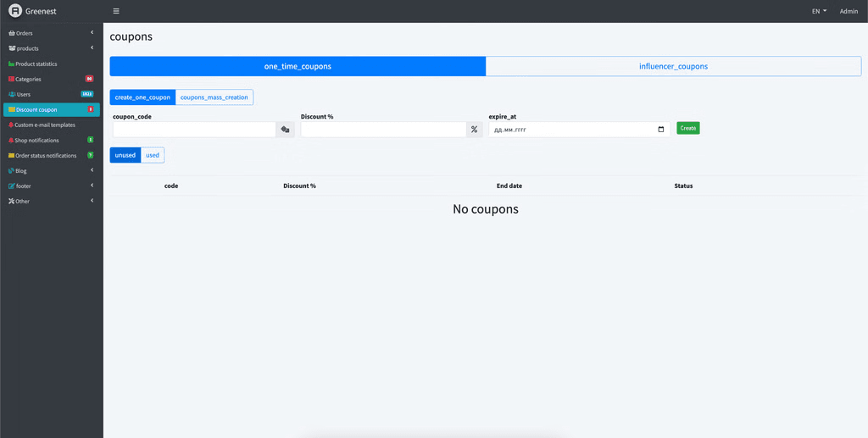Click the Greenest logo icon
The image size is (868, 438).
point(15,11)
